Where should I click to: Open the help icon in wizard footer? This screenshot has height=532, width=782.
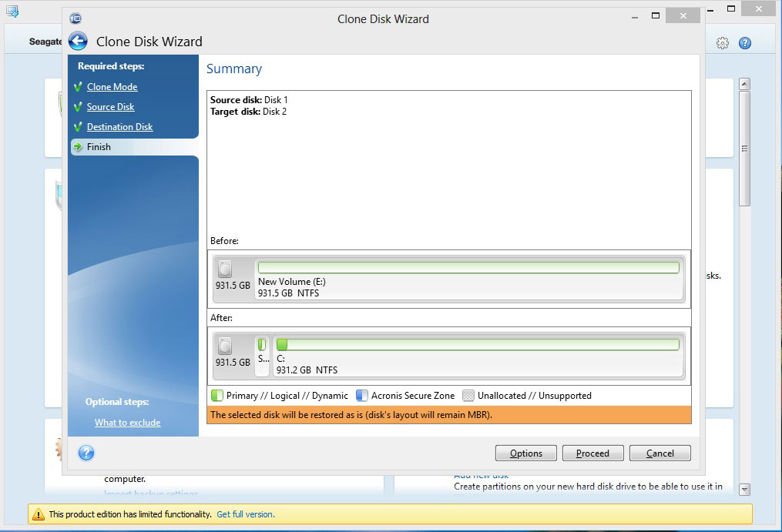click(x=86, y=453)
